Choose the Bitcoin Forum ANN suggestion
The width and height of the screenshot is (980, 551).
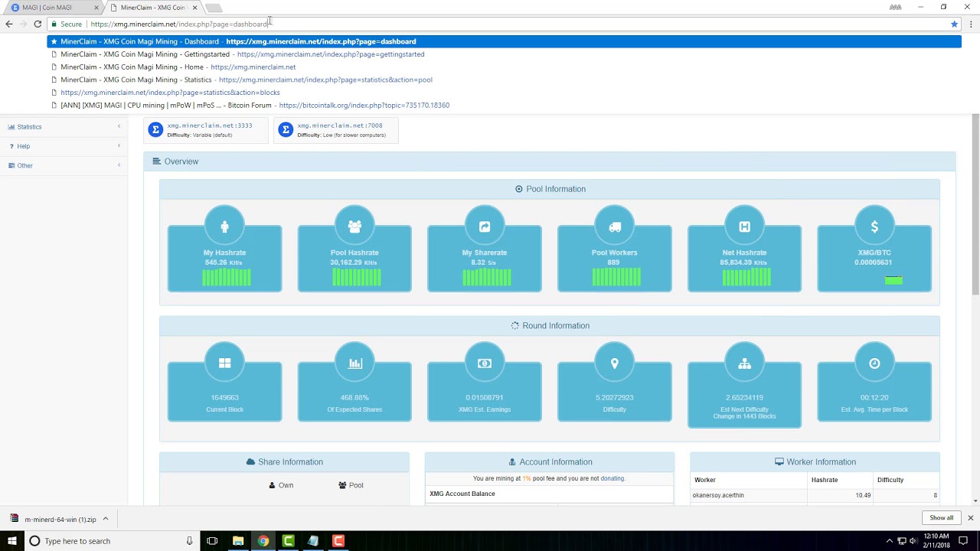(x=504, y=105)
